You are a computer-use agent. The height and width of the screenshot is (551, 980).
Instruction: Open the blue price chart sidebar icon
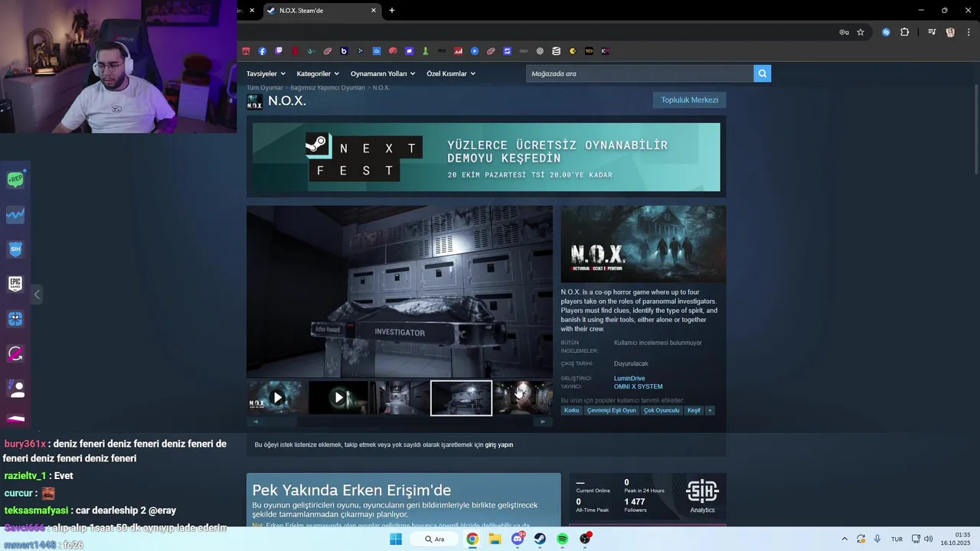[15, 215]
